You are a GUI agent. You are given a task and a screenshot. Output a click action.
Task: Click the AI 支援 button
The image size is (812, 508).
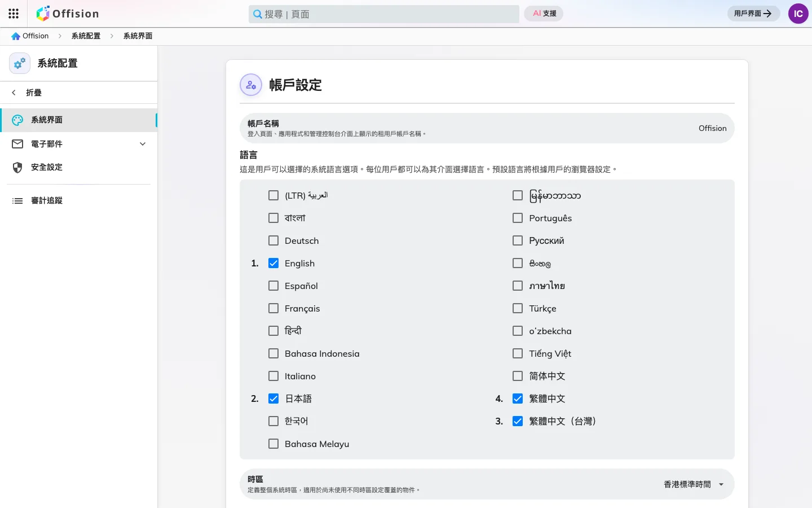[544, 14]
